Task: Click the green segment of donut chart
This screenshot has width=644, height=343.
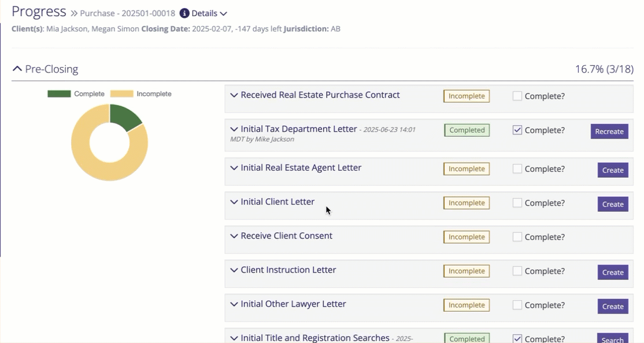Action: pos(124,116)
